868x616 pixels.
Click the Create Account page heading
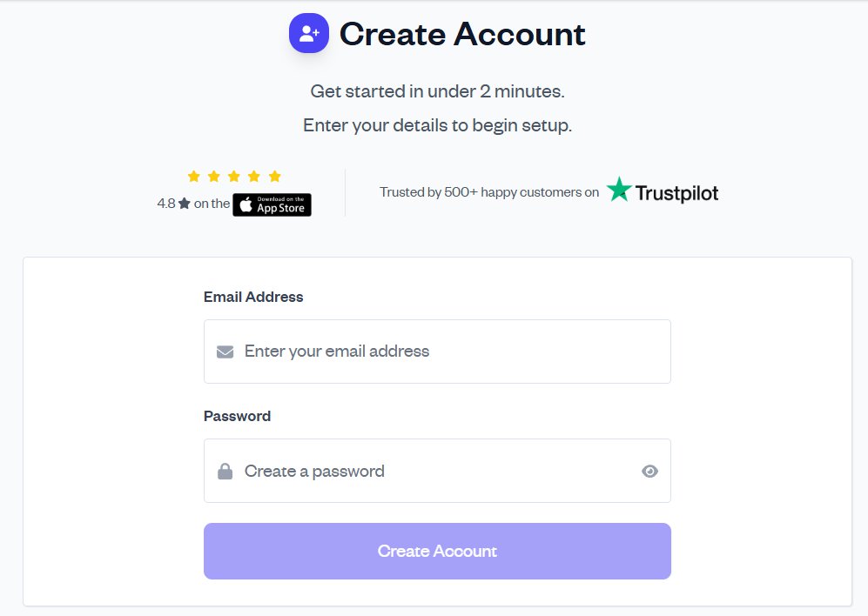tap(462, 34)
